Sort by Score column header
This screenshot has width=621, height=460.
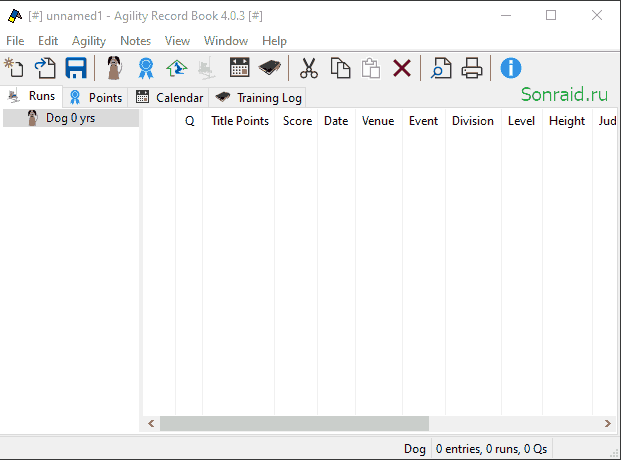tap(297, 121)
